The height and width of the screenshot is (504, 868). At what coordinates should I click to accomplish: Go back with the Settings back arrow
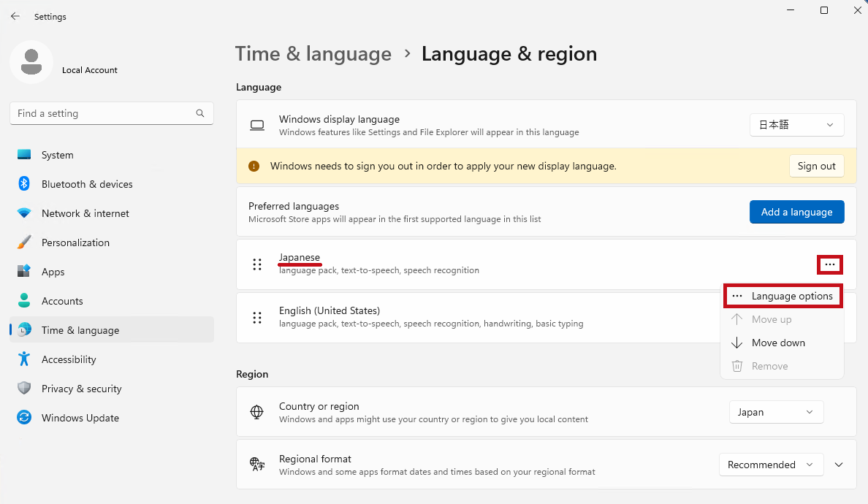point(15,17)
